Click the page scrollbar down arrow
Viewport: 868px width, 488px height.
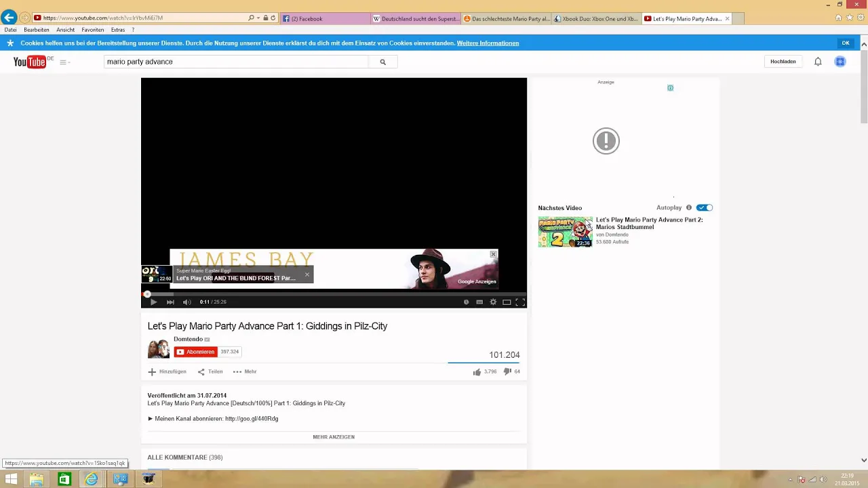pos(863,460)
